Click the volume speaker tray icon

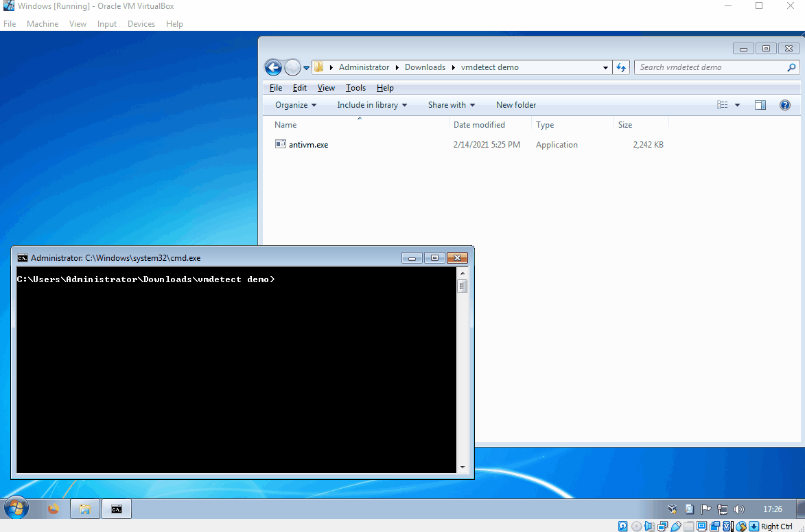click(x=738, y=509)
